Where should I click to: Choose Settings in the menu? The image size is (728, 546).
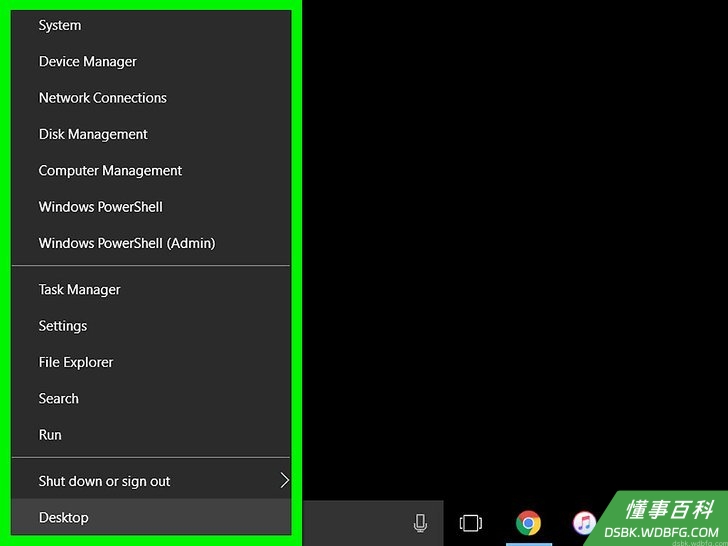click(x=151, y=326)
